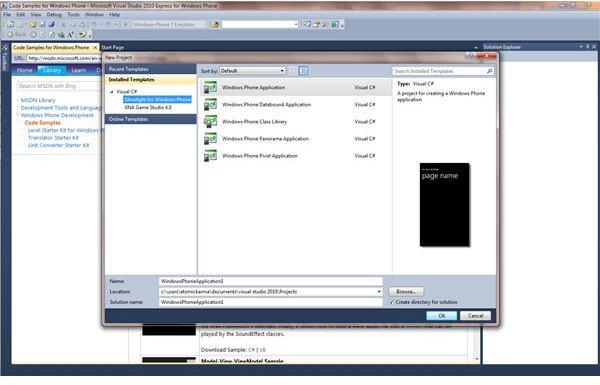Open the document tab list dropdown arrow

point(476,47)
